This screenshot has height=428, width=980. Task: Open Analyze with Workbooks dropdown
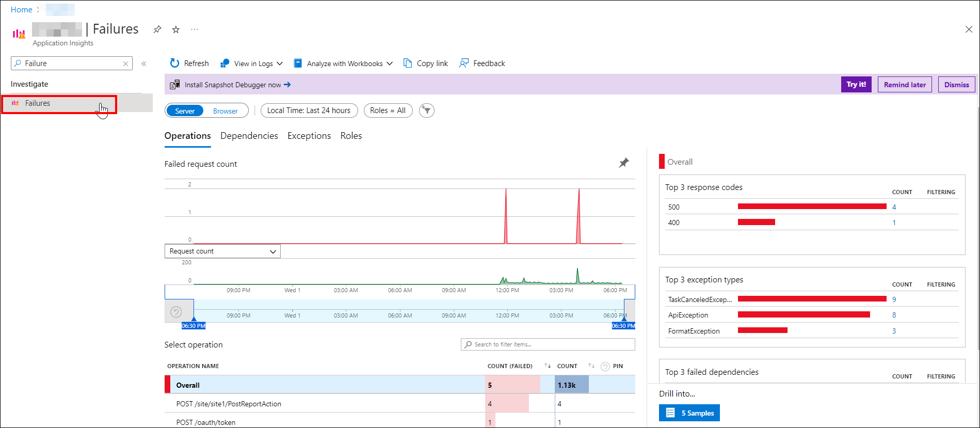(343, 64)
